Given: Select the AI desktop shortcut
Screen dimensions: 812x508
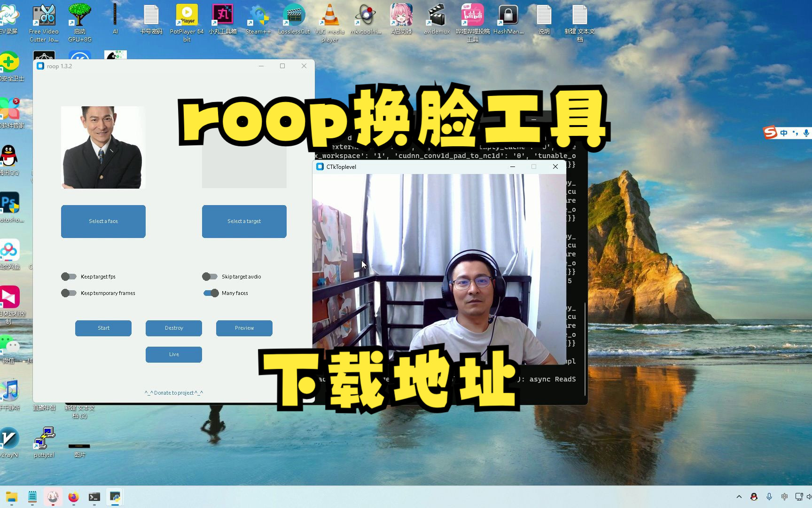Looking at the screenshot, I should (115, 19).
